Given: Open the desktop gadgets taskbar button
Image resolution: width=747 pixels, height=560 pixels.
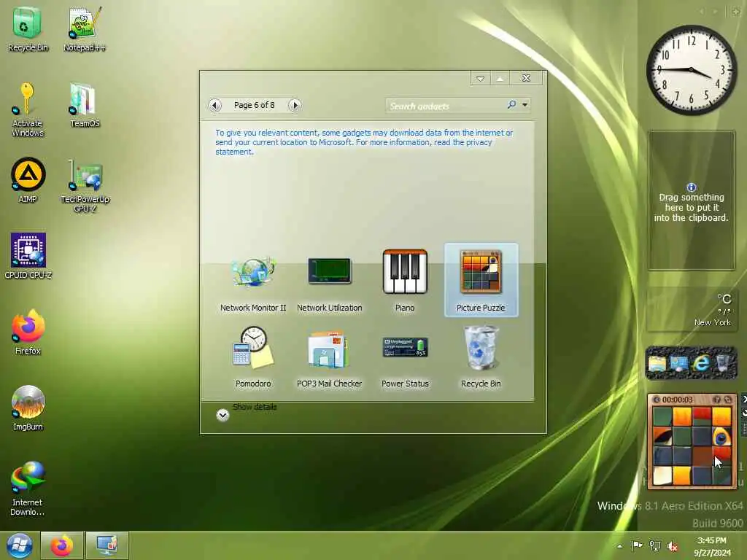Looking at the screenshot, I should (107, 545).
